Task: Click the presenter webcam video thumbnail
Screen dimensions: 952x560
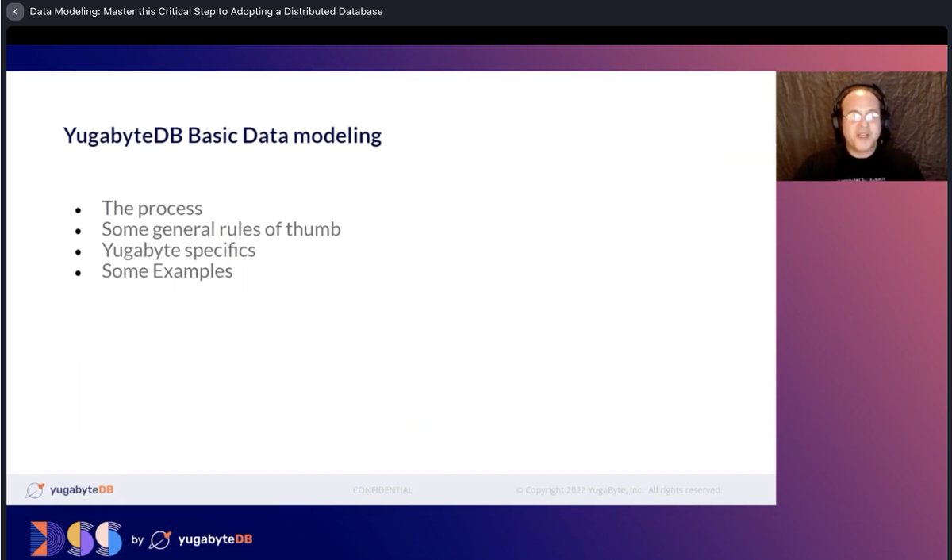Action: pyautogui.click(x=861, y=126)
